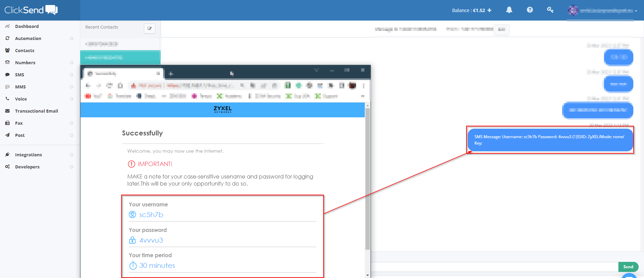Select password text 4vvvu3
This screenshot has width=644, height=278.
(151, 240)
